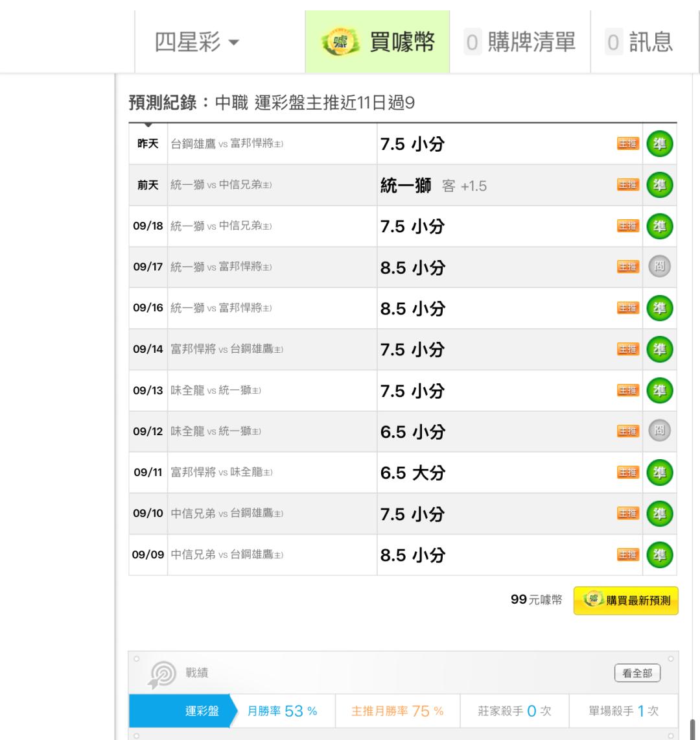Viewport: 700px width, 740px height.
Task: Click the 主推 tag in the 09/09 row
Action: pyautogui.click(x=628, y=555)
